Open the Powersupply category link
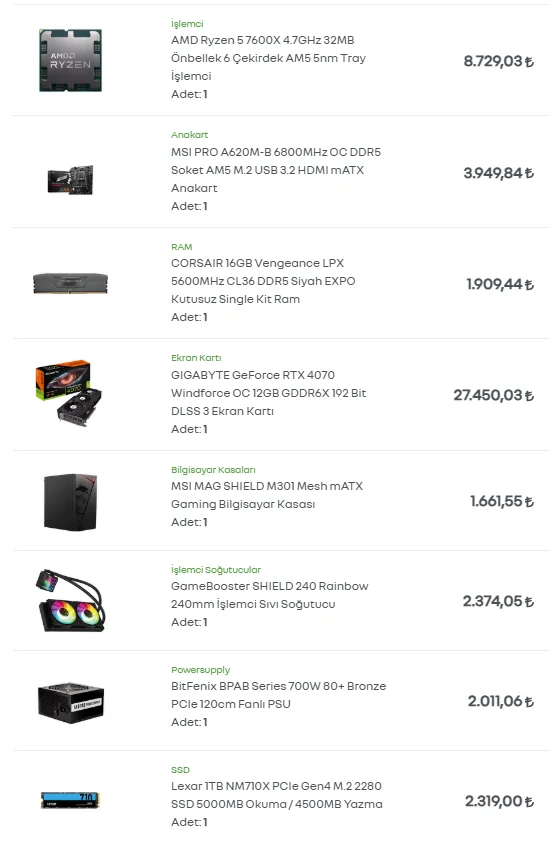Image resolution: width=549 pixels, height=856 pixels. coord(201,670)
